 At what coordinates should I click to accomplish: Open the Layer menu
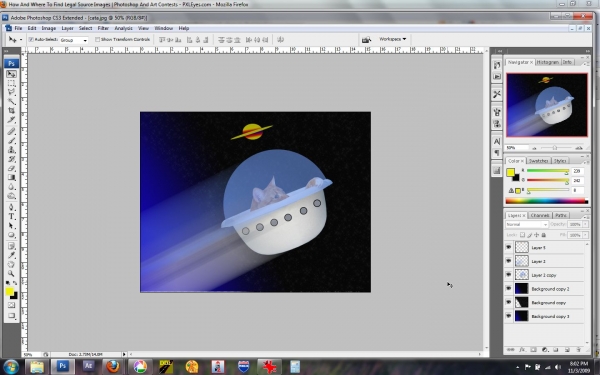pyautogui.click(x=67, y=28)
